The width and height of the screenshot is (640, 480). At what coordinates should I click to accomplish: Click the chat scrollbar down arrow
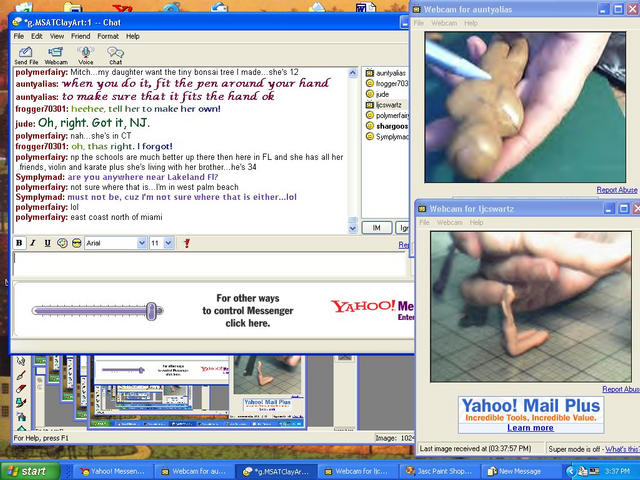pos(353,229)
